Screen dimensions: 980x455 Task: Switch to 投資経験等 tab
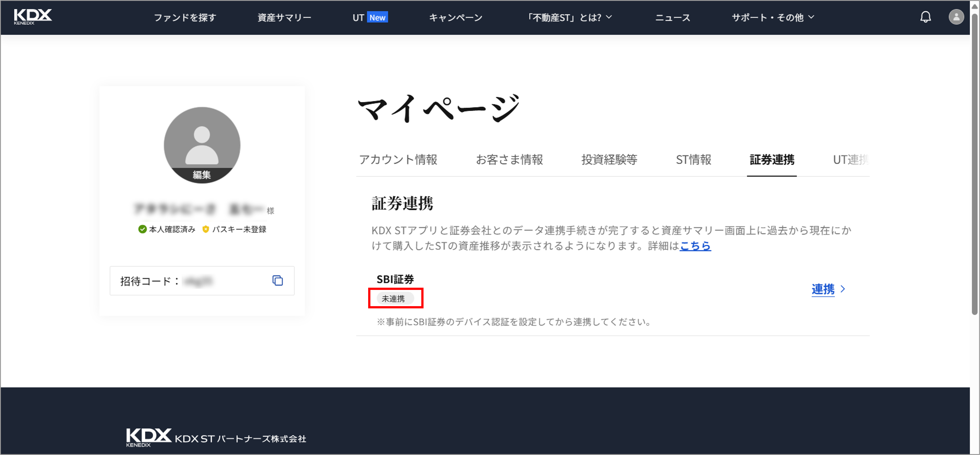click(x=609, y=160)
